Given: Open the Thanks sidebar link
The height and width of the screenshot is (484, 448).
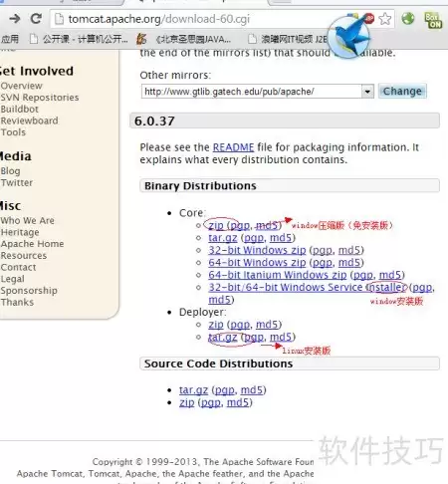Looking at the screenshot, I should click(x=17, y=302).
